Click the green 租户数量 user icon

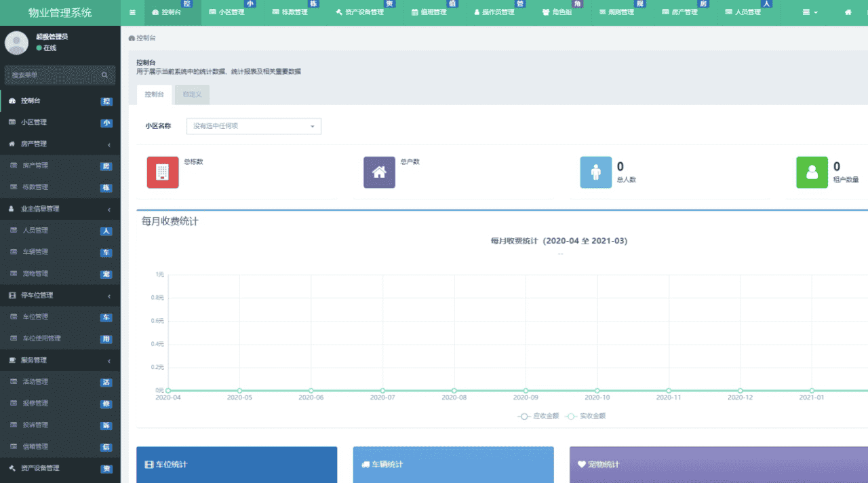[812, 172]
